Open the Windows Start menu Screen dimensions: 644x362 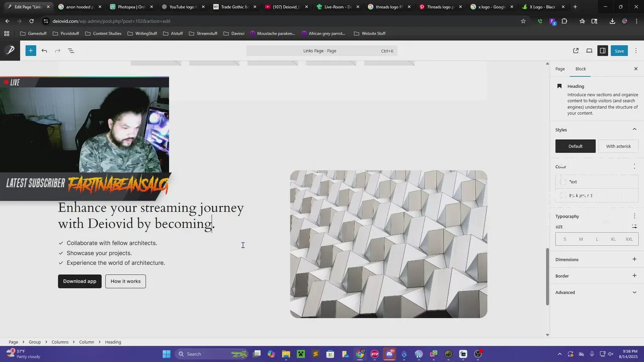167,354
